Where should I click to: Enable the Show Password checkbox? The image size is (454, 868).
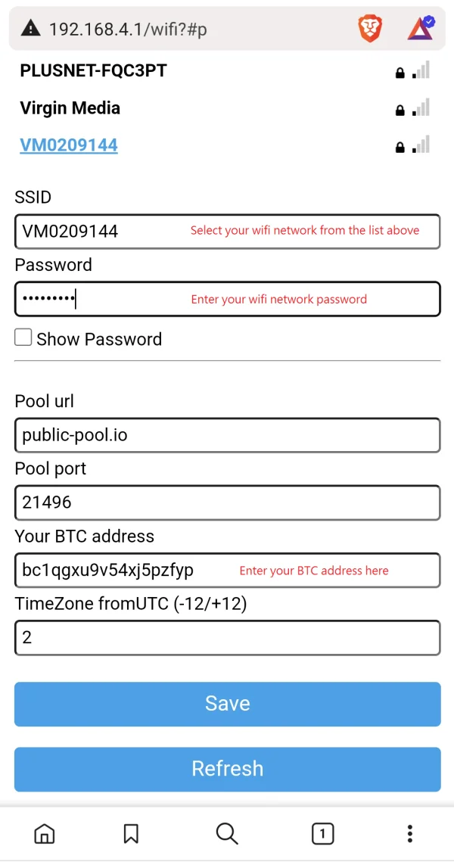pyautogui.click(x=23, y=338)
